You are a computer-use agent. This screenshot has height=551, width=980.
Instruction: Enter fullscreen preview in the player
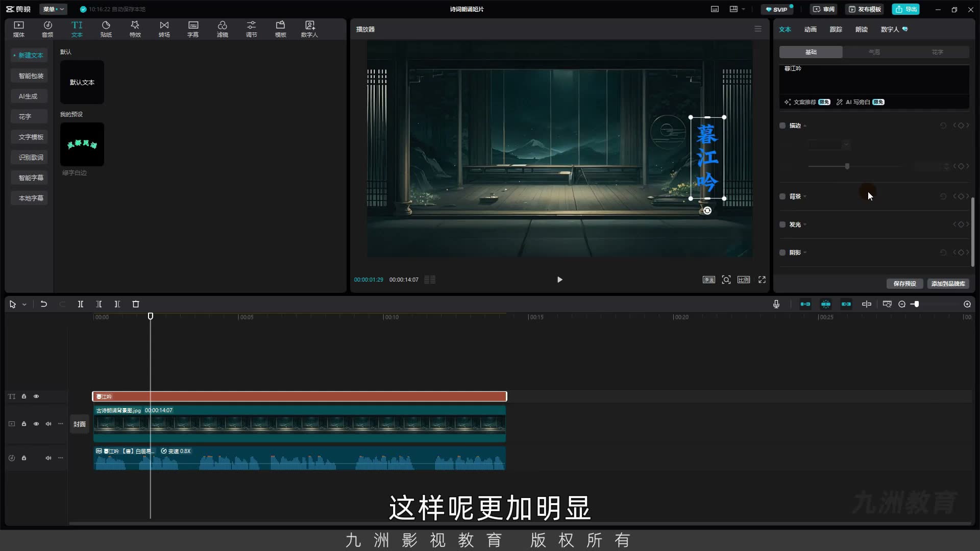coord(762,280)
